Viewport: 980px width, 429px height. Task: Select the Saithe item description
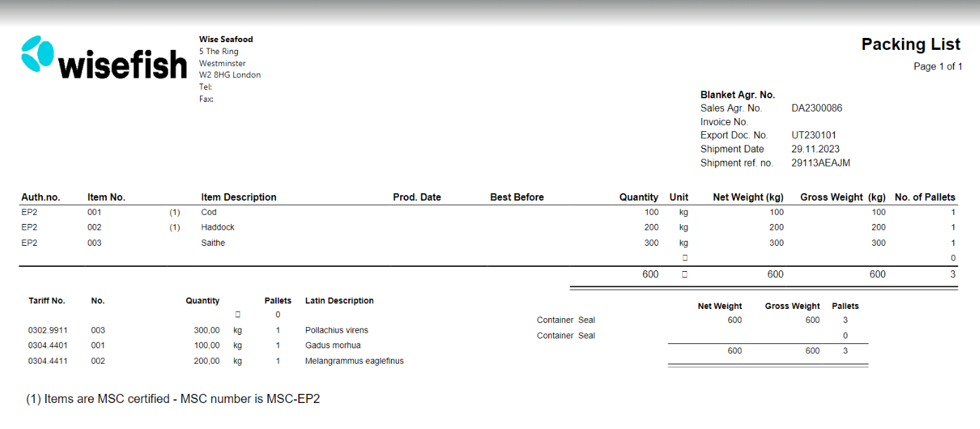coord(213,243)
